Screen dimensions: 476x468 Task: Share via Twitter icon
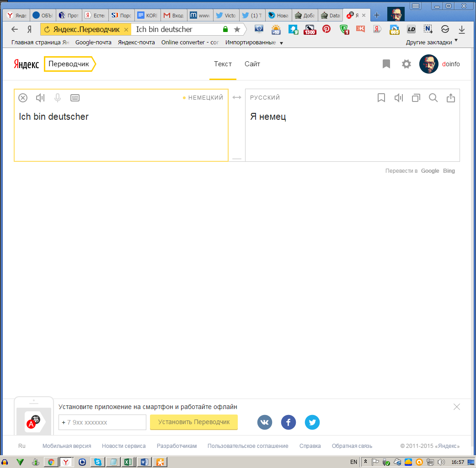(312, 422)
